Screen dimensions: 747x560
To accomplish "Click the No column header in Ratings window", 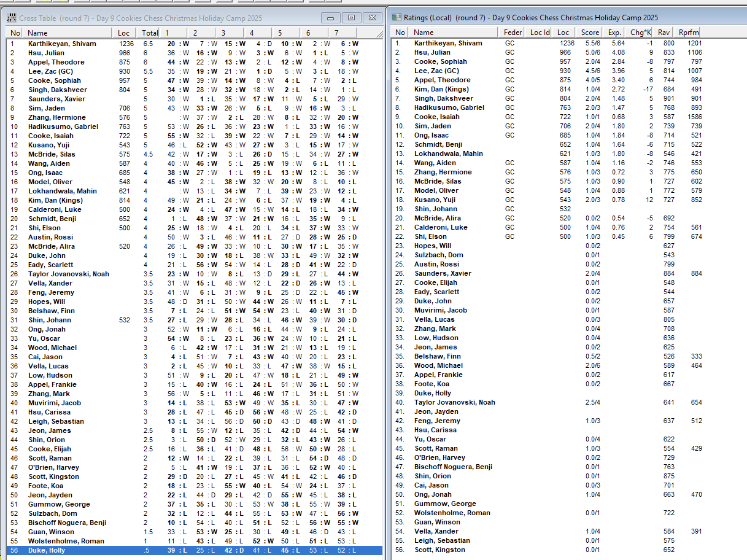I will 400,33.
